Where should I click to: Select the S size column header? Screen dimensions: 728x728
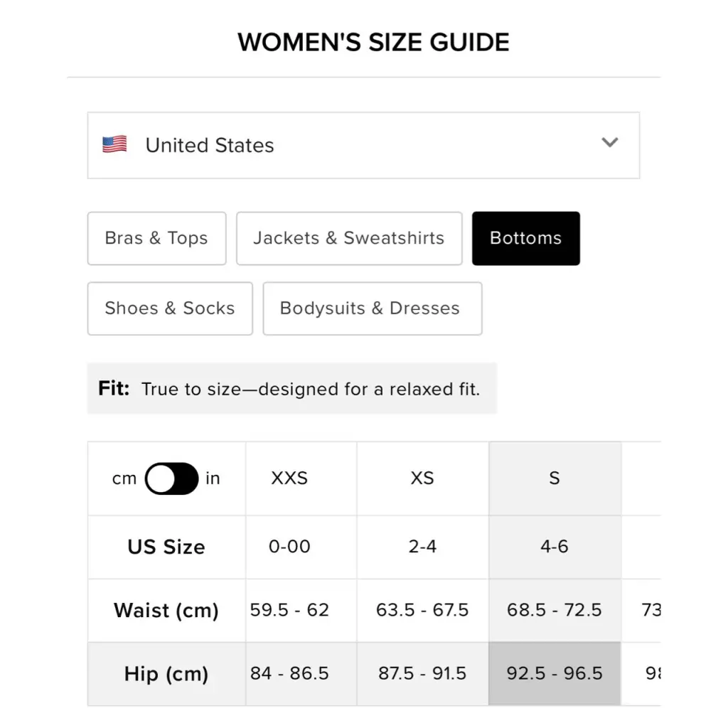click(x=555, y=478)
